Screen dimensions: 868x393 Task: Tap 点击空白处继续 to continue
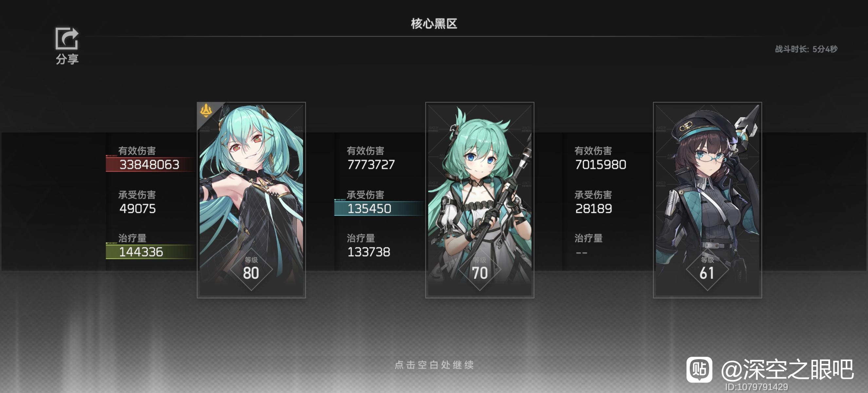pos(434,365)
